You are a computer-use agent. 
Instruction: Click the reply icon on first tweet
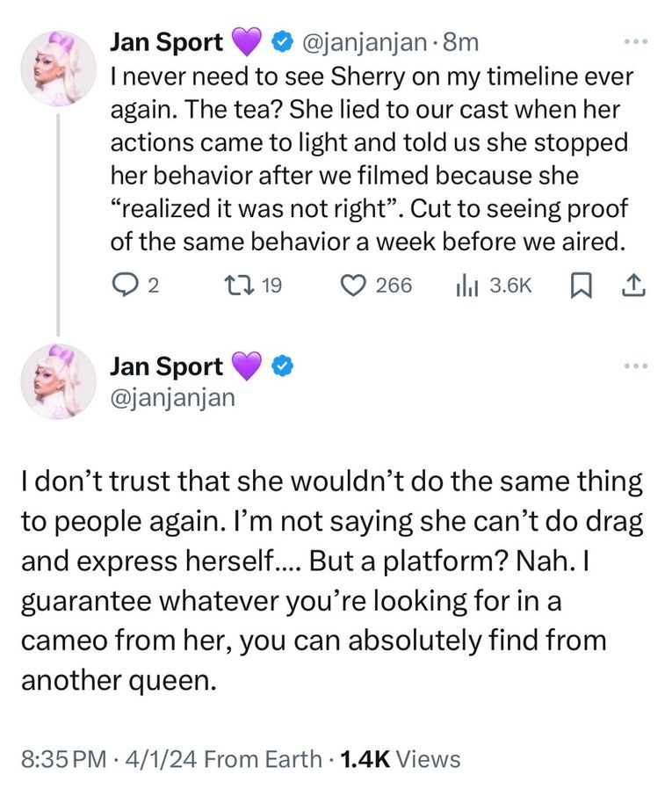(x=124, y=285)
